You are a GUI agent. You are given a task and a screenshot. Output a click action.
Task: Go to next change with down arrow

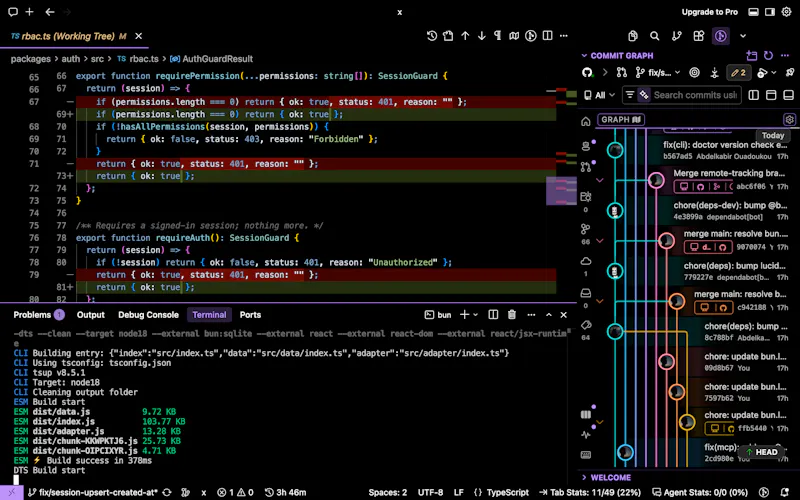tap(482, 36)
